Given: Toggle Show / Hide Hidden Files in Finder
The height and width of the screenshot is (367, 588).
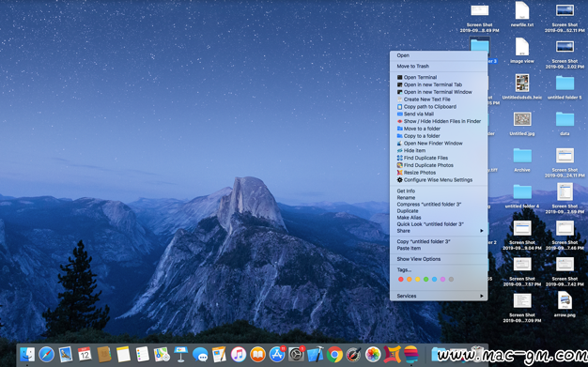Looking at the screenshot, I should [439, 121].
